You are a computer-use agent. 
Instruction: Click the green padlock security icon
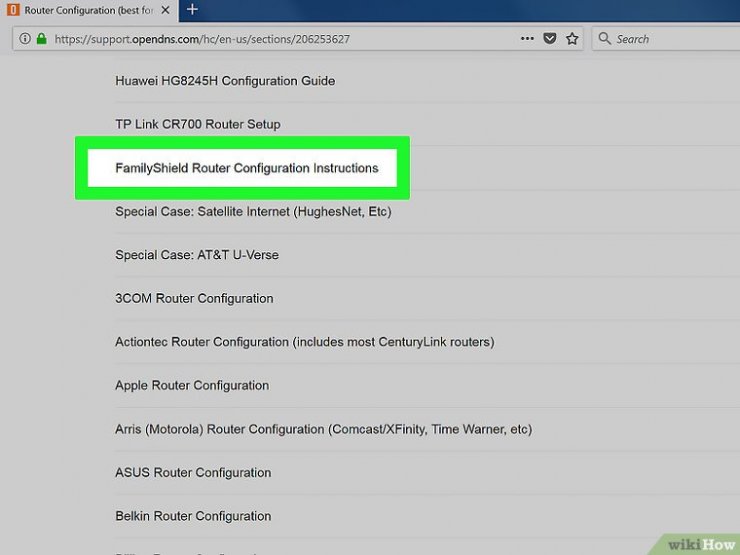(x=42, y=39)
